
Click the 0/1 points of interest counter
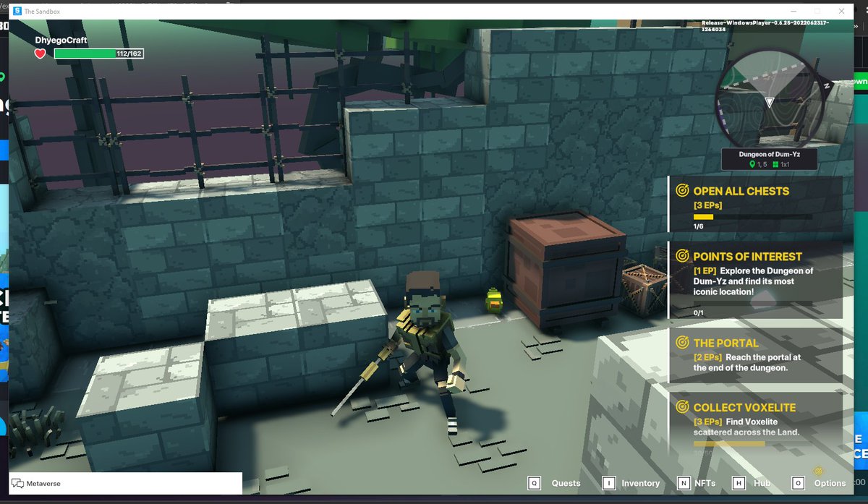pyautogui.click(x=698, y=313)
